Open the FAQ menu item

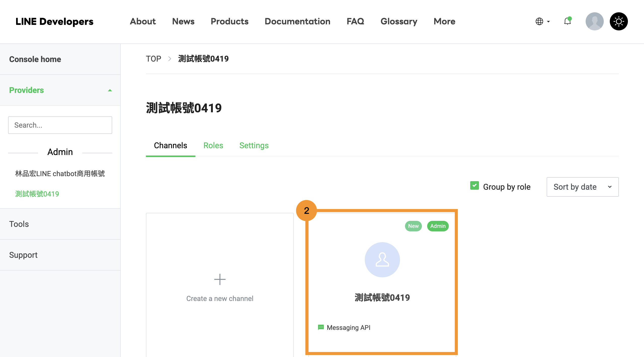pyautogui.click(x=355, y=21)
